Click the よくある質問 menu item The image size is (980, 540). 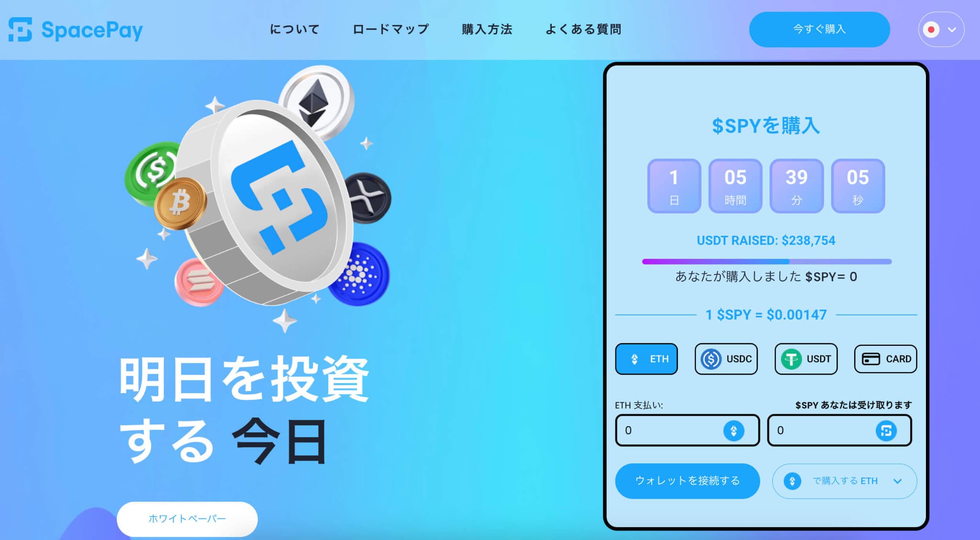(584, 28)
